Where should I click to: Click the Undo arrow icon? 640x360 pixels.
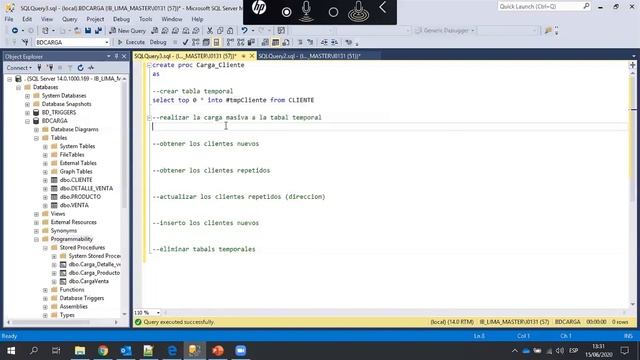pos(244,31)
